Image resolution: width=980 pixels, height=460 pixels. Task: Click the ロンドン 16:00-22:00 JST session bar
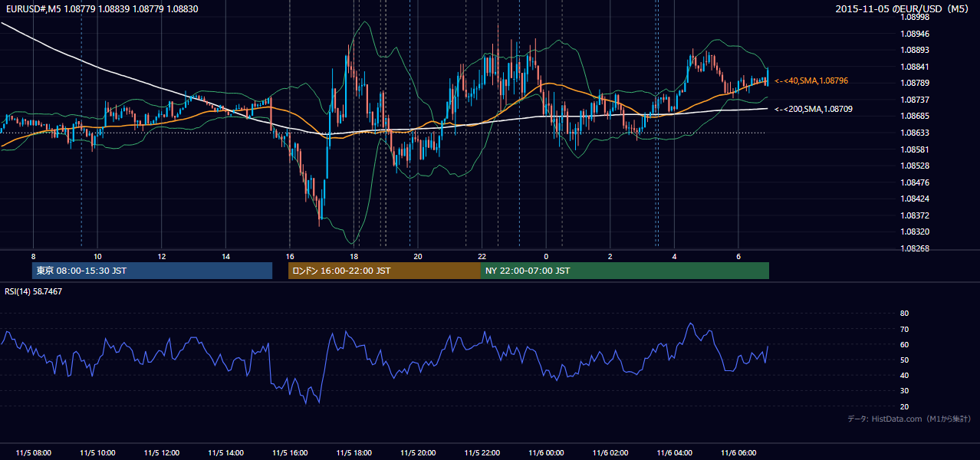[384, 271]
